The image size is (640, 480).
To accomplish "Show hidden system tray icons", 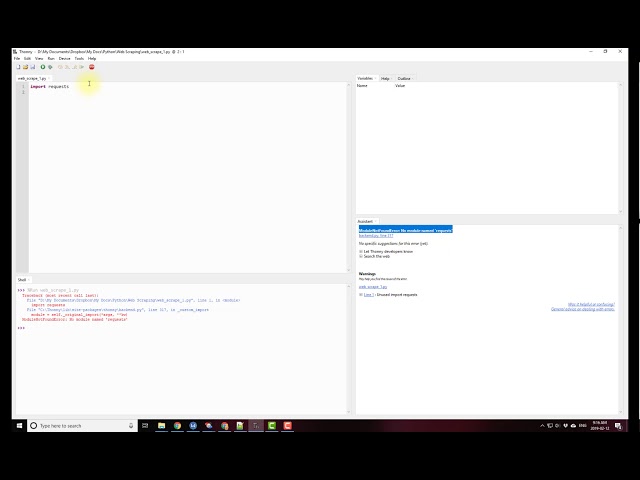I will pyautogui.click(x=542, y=426).
